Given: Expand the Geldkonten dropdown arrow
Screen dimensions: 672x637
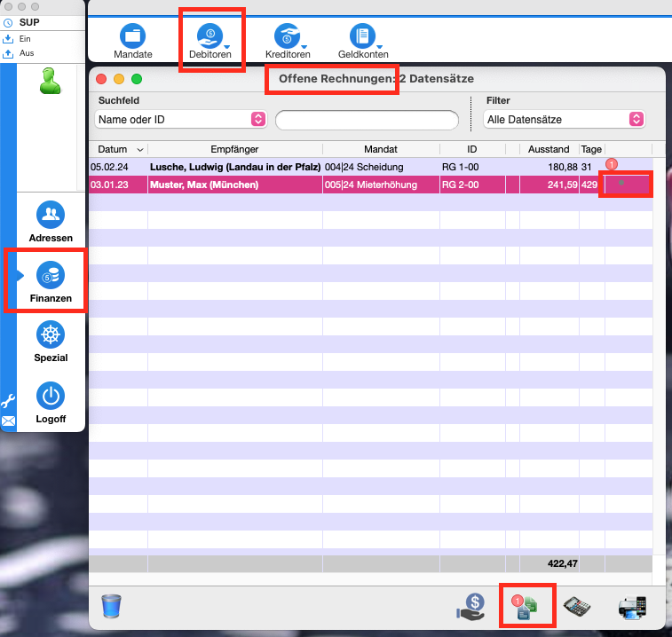Looking at the screenshot, I should (x=379, y=47).
